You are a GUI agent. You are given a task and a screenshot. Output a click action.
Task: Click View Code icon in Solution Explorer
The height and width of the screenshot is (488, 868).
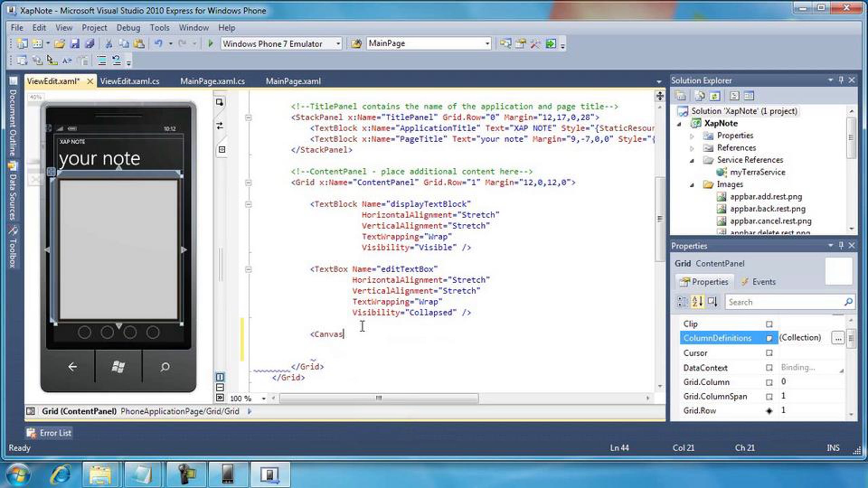click(x=734, y=96)
